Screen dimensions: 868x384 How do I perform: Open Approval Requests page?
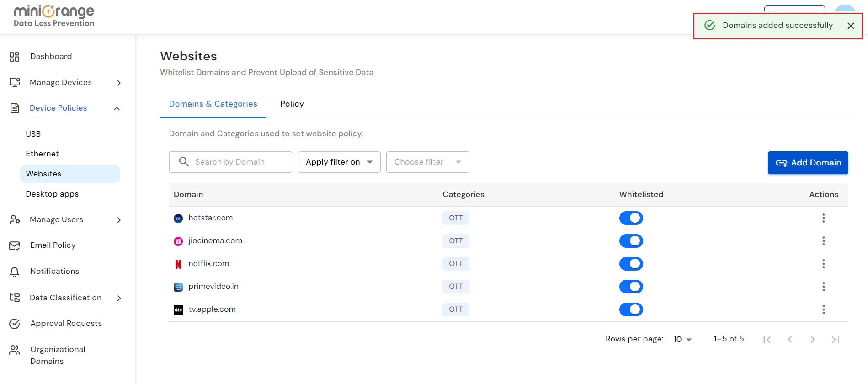point(66,323)
